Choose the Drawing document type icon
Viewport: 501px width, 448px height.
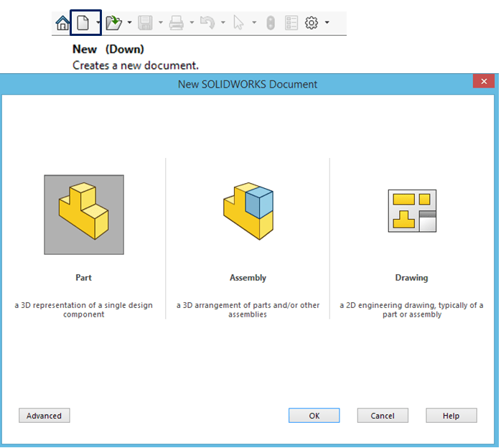coord(412,211)
